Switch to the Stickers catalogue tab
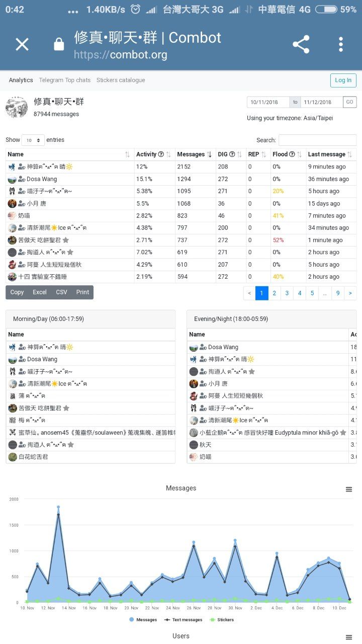The height and width of the screenshot is (644, 362). click(121, 80)
